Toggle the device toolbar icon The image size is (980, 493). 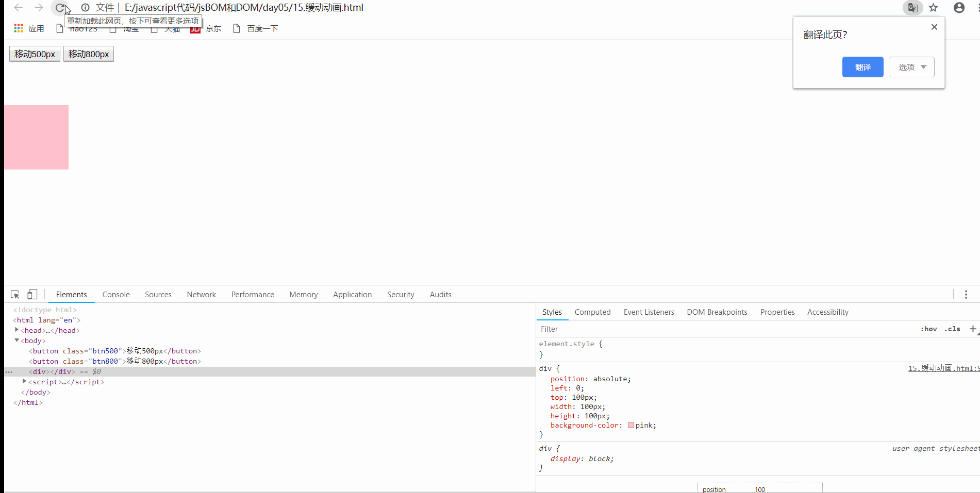[32, 294]
